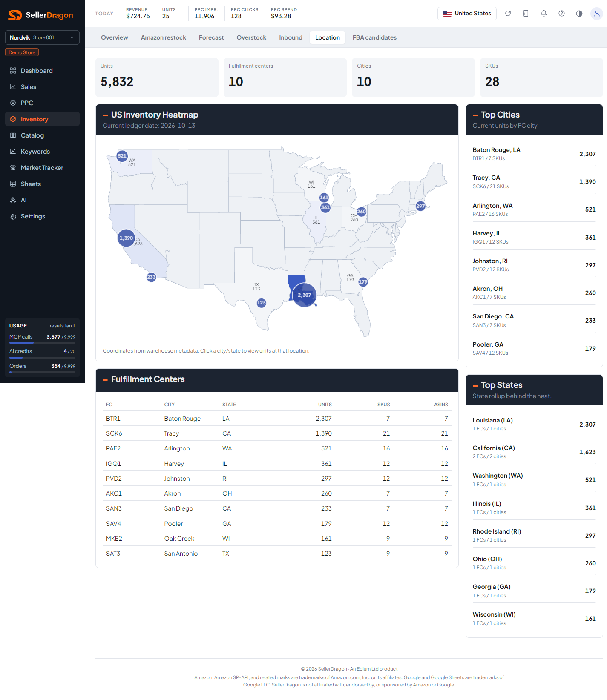
Task: Open the Forecast tab
Action: click(211, 37)
